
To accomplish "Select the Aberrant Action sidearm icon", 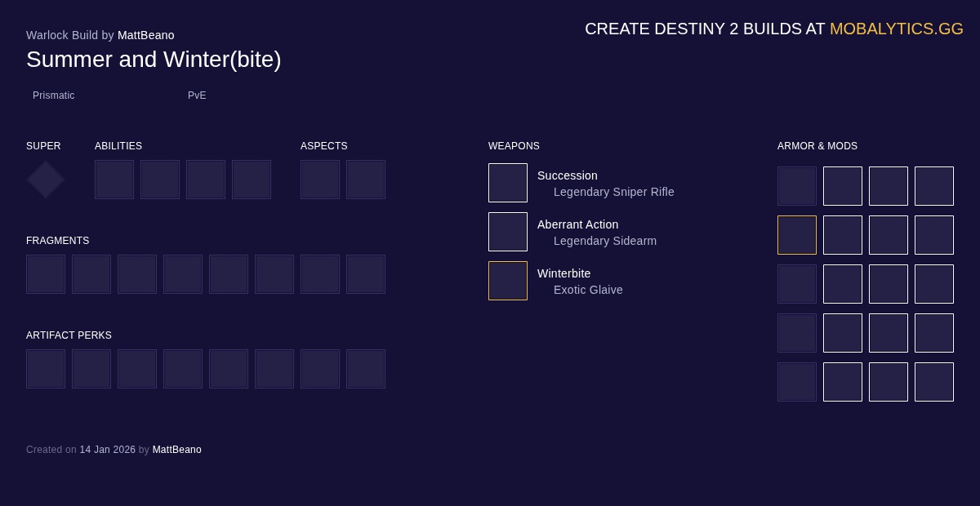I will click(x=508, y=232).
